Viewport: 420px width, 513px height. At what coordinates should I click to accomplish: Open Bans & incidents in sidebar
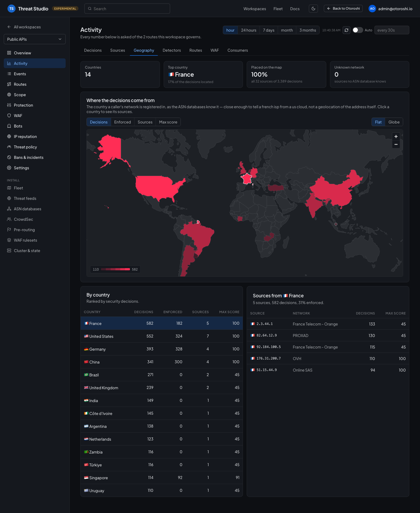[35, 158]
